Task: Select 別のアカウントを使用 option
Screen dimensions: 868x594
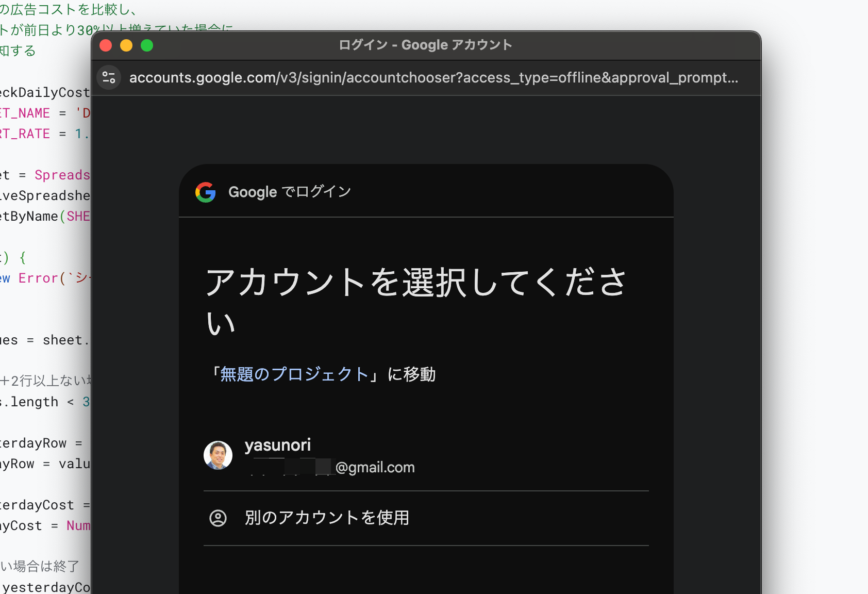Action: coord(327,518)
